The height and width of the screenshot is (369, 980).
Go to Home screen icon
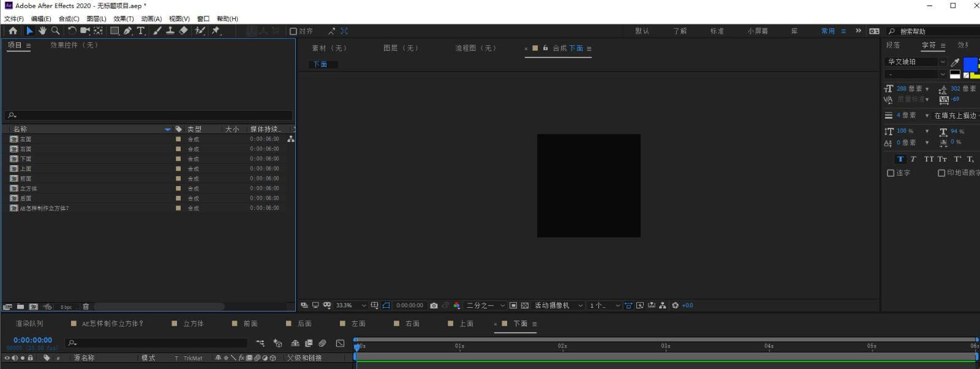click(13, 31)
